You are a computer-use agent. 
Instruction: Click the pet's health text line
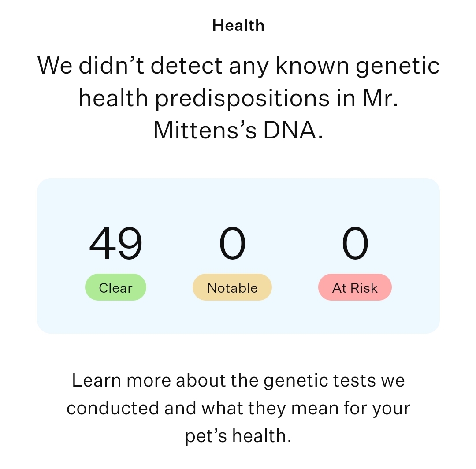pyautogui.click(x=238, y=436)
